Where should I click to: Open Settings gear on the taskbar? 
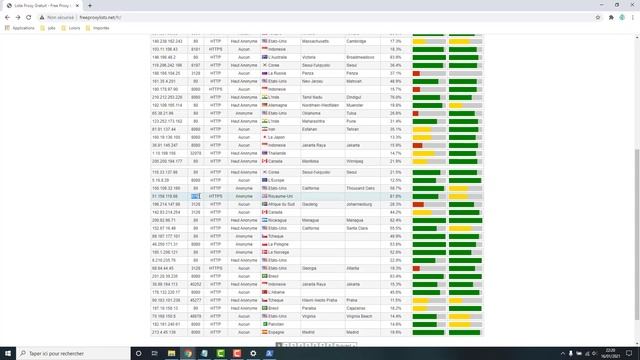click(253, 353)
